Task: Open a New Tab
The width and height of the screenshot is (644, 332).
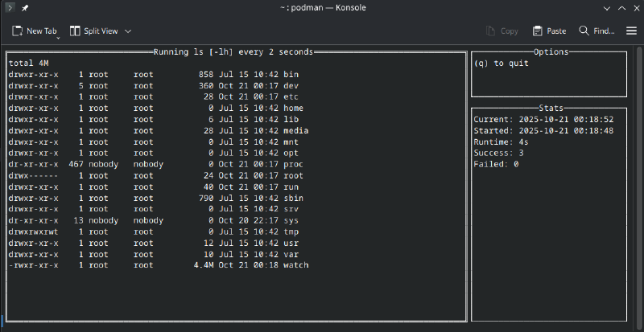Action: (x=34, y=31)
